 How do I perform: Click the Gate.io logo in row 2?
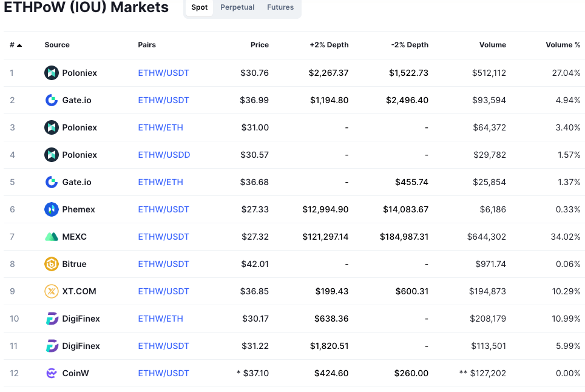tap(52, 100)
